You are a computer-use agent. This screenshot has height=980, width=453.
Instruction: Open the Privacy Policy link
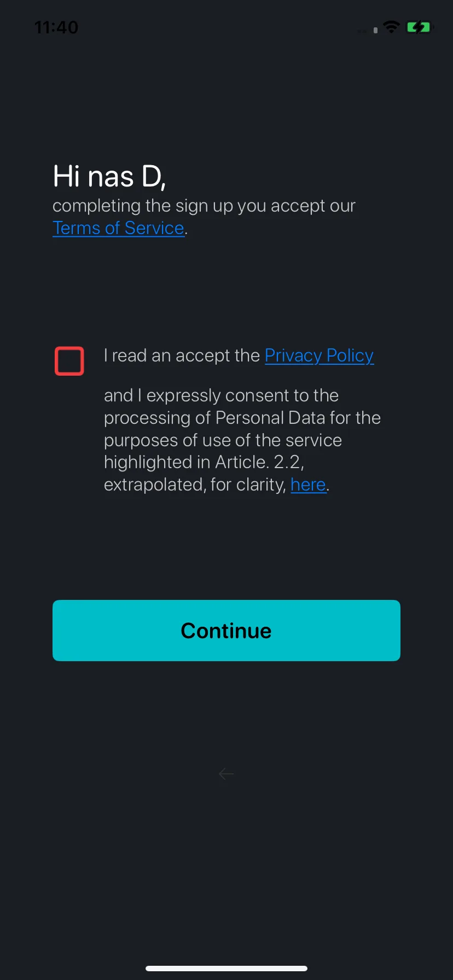[320, 355]
